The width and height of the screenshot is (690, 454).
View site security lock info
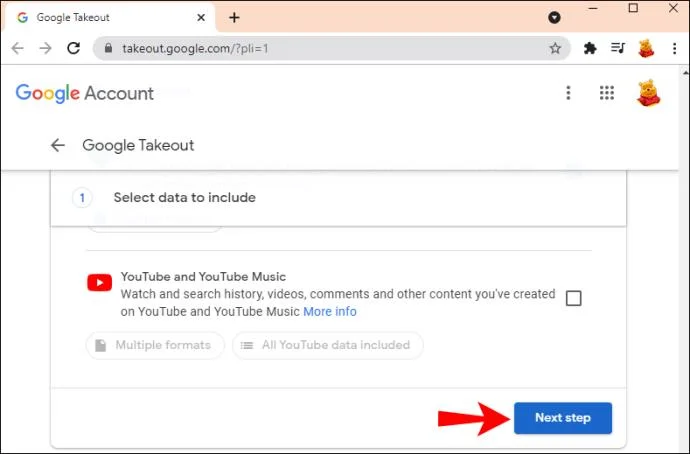(108, 48)
